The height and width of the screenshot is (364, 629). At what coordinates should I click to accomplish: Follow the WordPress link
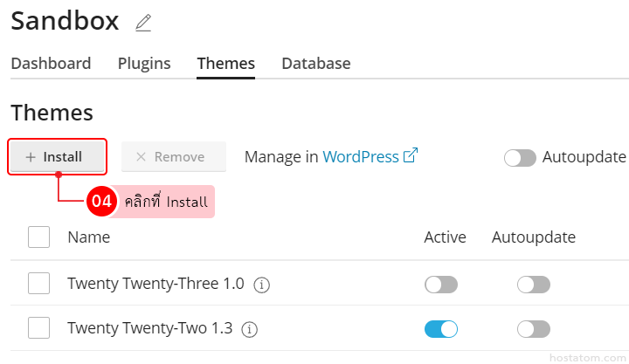(360, 157)
